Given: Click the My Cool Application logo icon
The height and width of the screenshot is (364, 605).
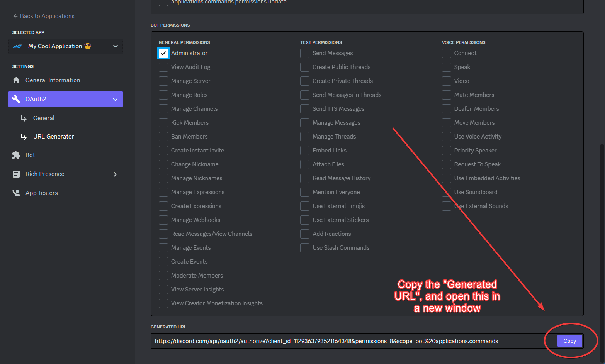Looking at the screenshot, I should [17, 46].
